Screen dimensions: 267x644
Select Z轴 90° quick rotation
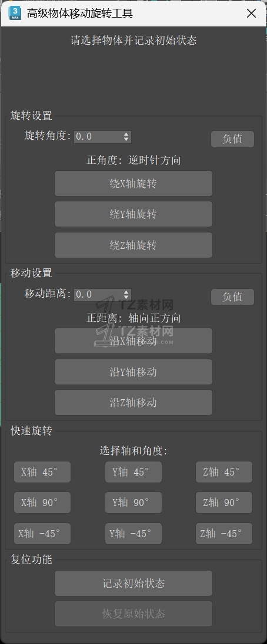click(224, 503)
